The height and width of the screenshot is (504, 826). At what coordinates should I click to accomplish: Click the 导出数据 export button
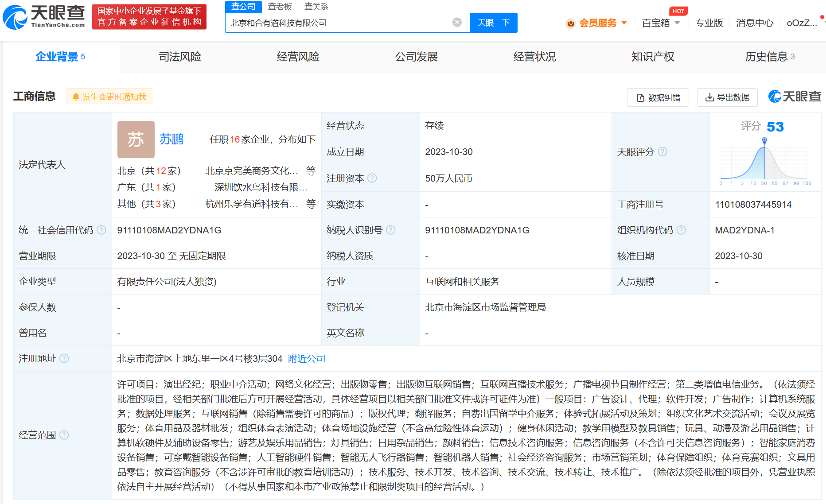click(727, 97)
